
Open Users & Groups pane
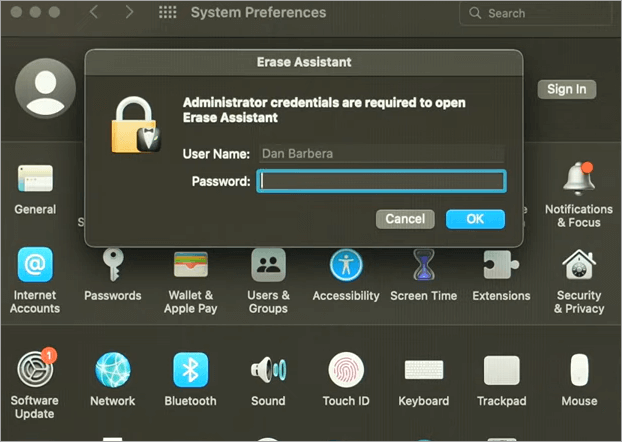point(269,265)
